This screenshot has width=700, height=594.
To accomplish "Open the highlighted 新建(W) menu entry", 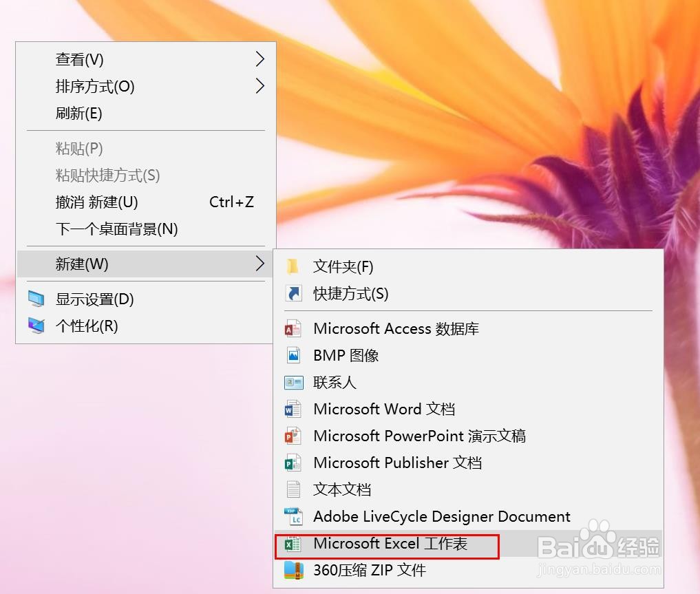I will click(145, 264).
